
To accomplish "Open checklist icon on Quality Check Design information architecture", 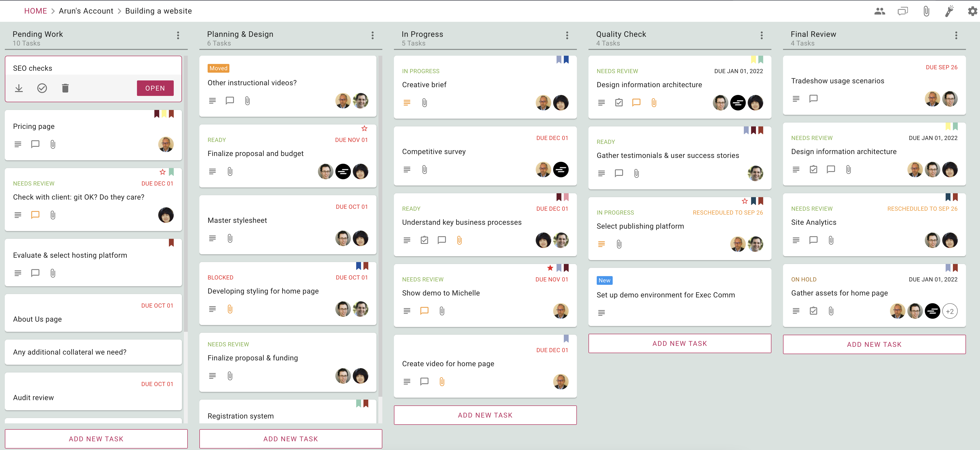I will coord(619,103).
